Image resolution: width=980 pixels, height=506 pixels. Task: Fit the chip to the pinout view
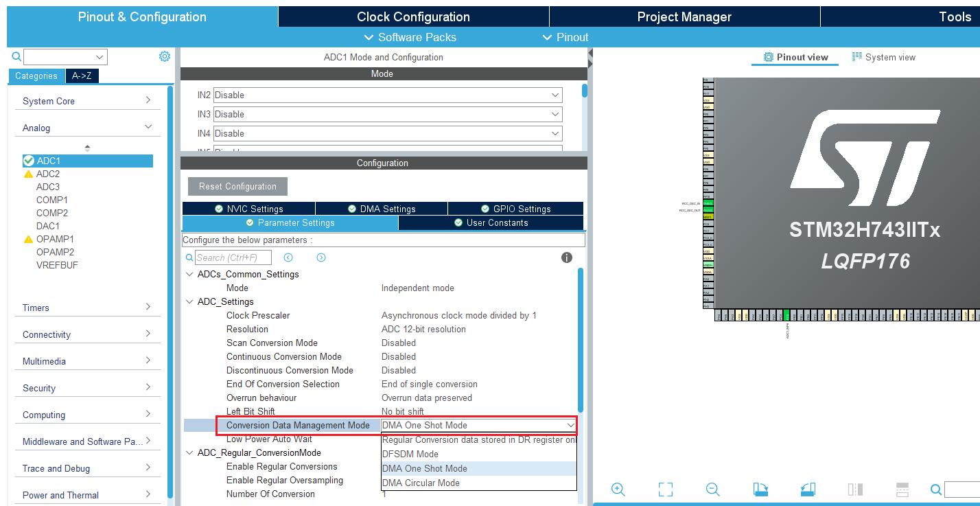click(665, 490)
